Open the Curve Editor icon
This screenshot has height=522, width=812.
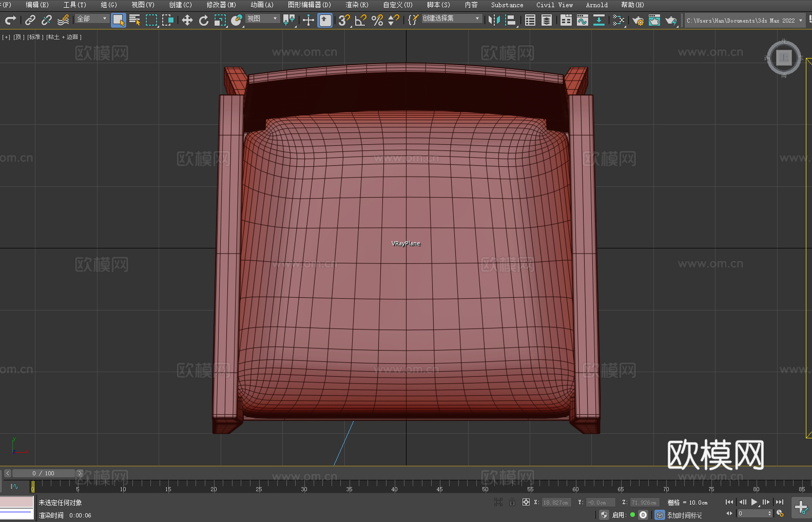583,20
